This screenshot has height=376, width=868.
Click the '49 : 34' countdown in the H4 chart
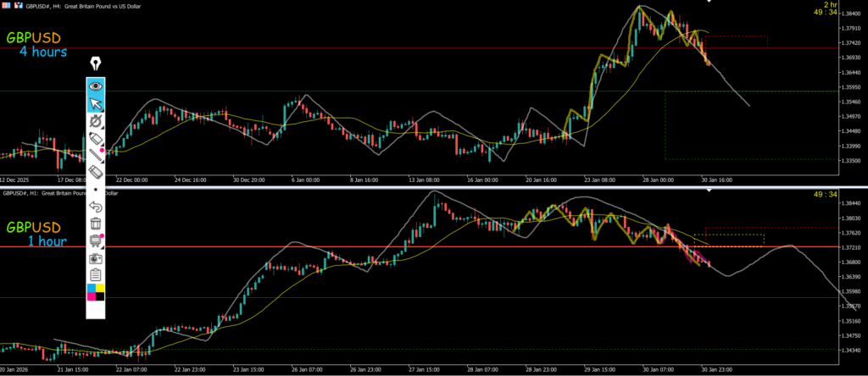[x=826, y=12]
